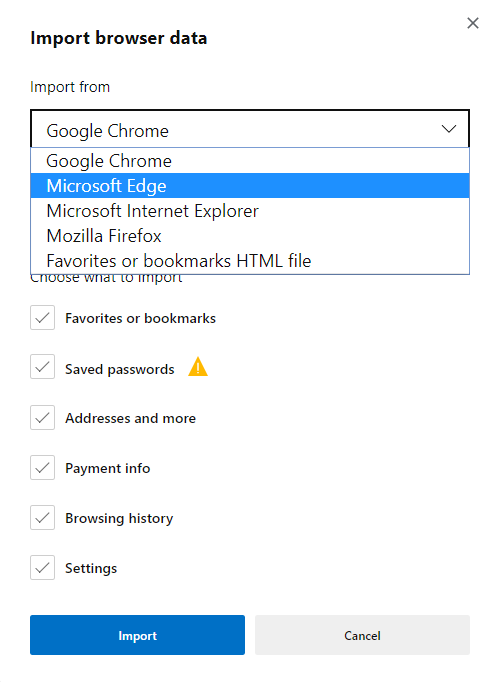Disable Addresses and more checkbox
The height and width of the screenshot is (682, 497).
[x=43, y=418]
